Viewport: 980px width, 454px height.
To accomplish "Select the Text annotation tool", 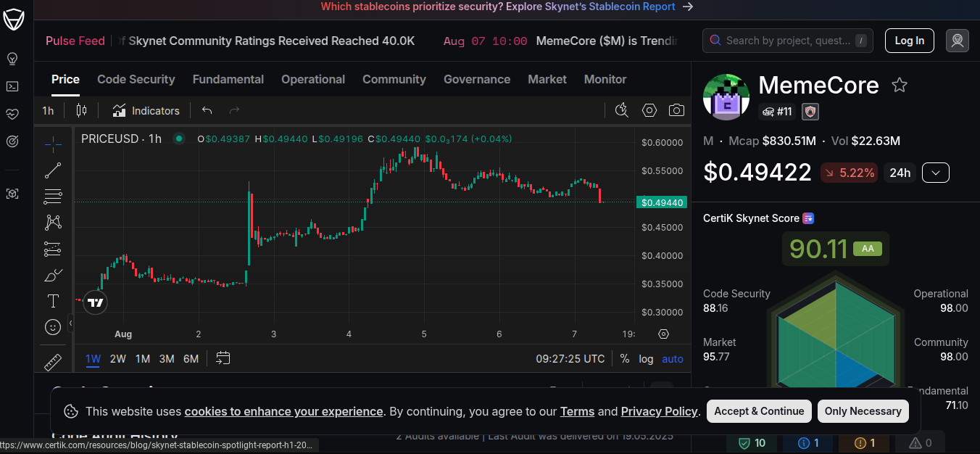I will click(x=53, y=301).
